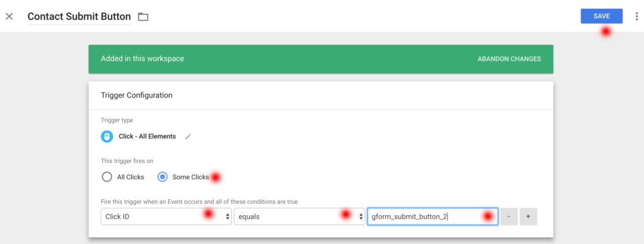Remove condition with the minus button

click(x=509, y=216)
